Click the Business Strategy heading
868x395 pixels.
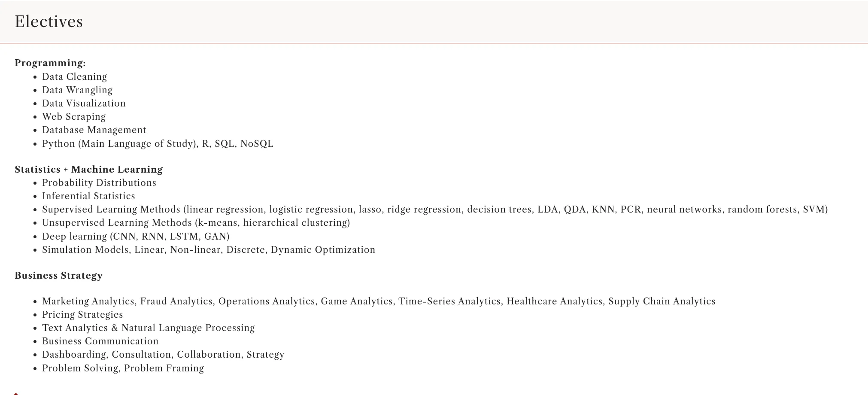[59, 276]
